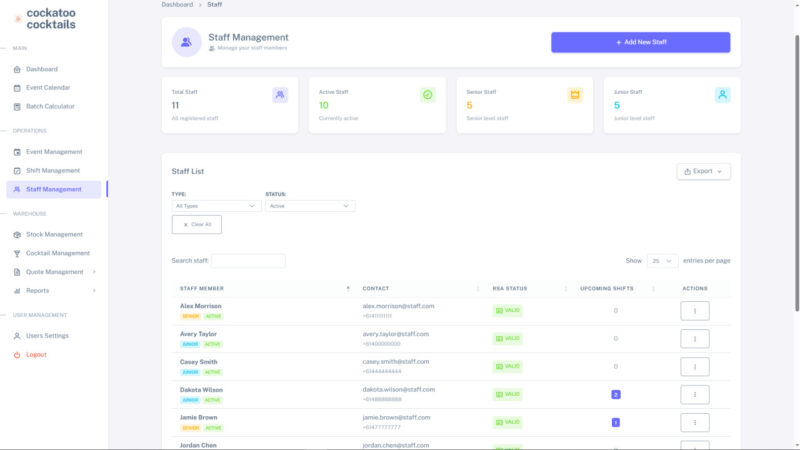Image resolution: width=800 pixels, height=450 pixels.
Task: Click the Dashboard home icon in sidebar
Action: 17,69
